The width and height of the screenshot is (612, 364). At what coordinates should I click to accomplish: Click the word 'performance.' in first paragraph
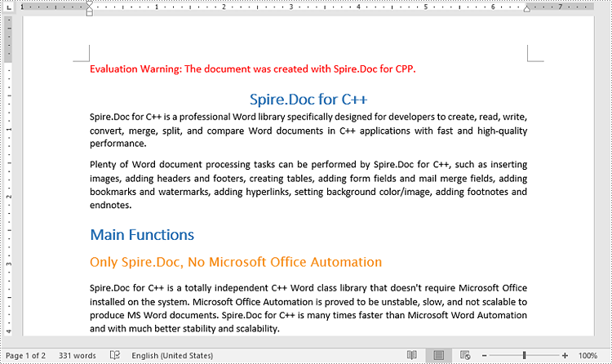pos(118,144)
